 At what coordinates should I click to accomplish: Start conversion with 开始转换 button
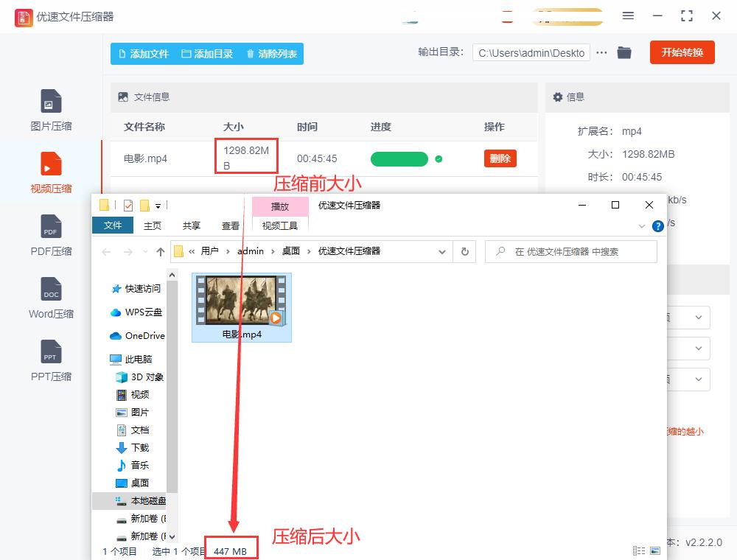[x=682, y=52]
